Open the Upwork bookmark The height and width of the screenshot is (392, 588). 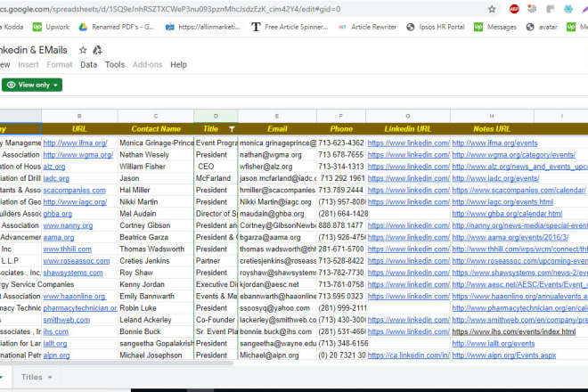click(51, 27)
